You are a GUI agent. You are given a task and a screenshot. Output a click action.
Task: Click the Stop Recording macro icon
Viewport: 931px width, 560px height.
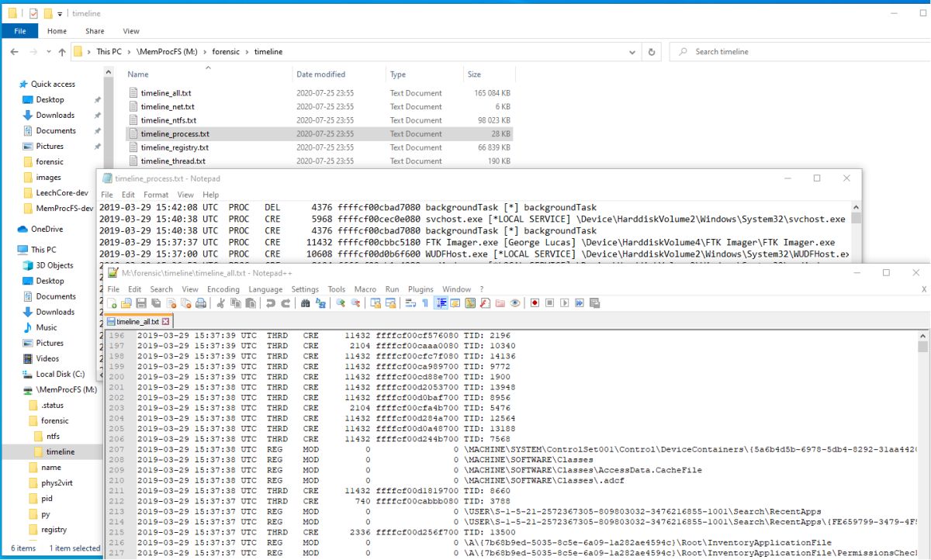549,302
